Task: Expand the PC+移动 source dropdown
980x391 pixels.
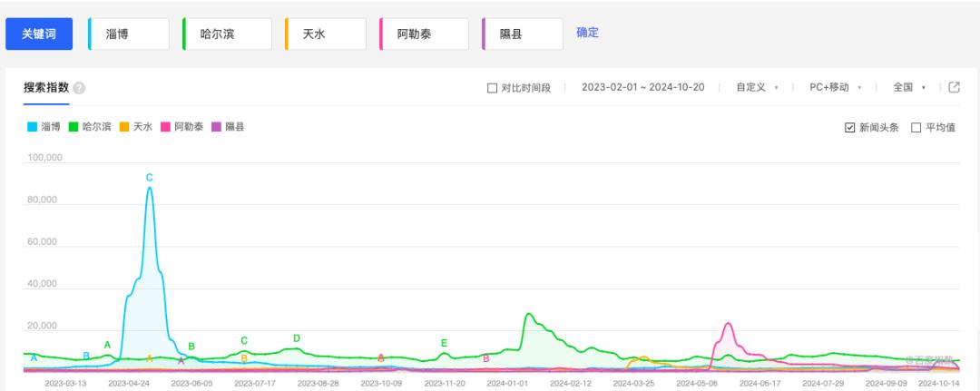Action: [x=835, y=87]
